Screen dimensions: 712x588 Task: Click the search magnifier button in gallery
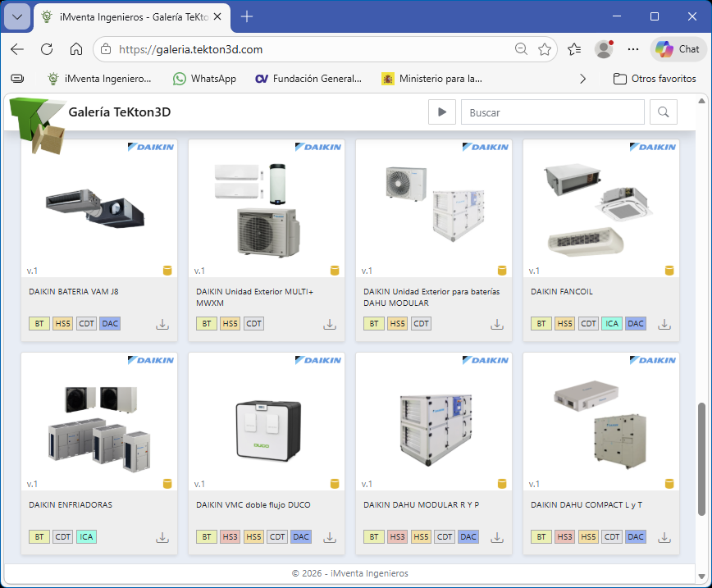(x=664, y=112)
